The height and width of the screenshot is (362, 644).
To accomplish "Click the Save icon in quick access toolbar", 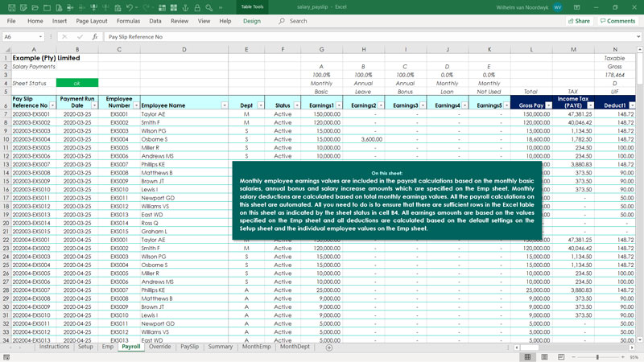I will tap(11, 7).
